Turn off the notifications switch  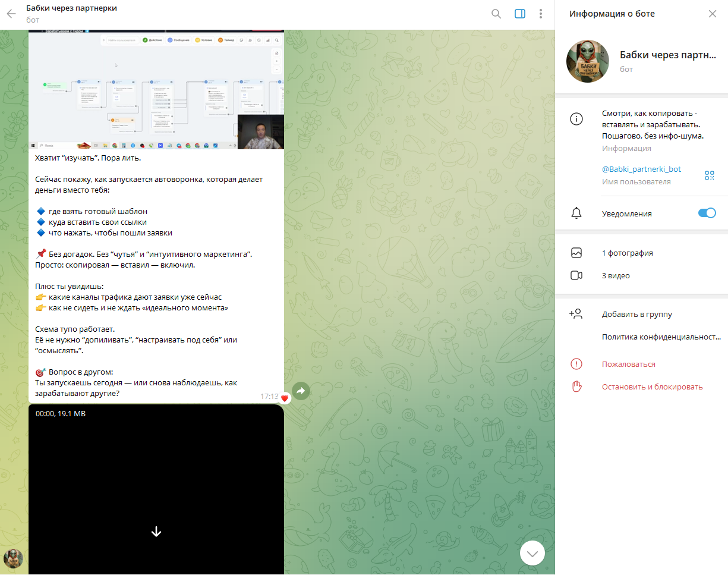[x=707, y=213]
